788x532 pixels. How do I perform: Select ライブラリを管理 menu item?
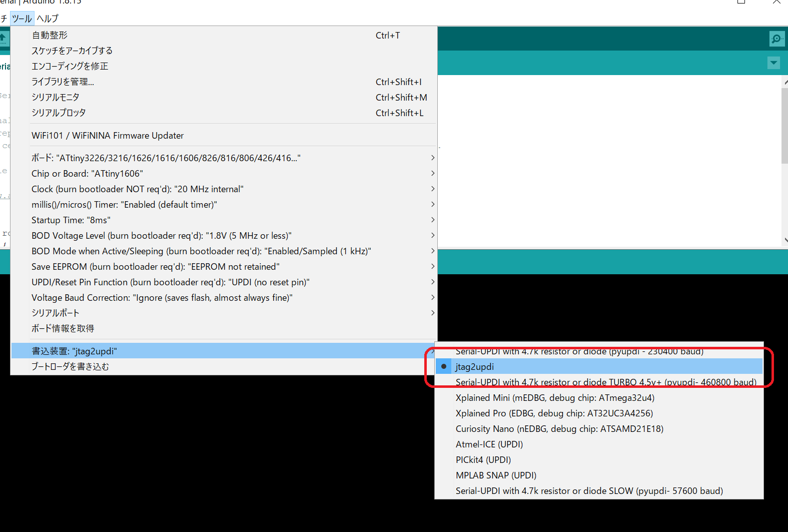pyautogui.click(x=63, y=82)
